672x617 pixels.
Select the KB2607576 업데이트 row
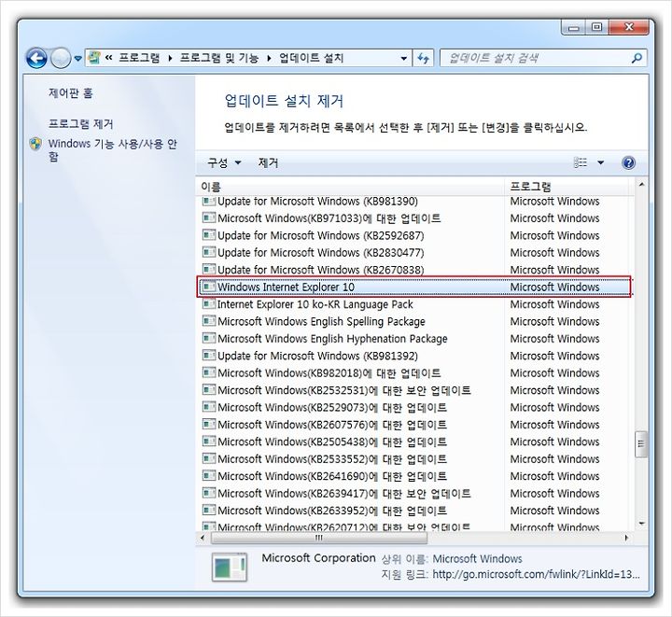(x=414, y=424)
